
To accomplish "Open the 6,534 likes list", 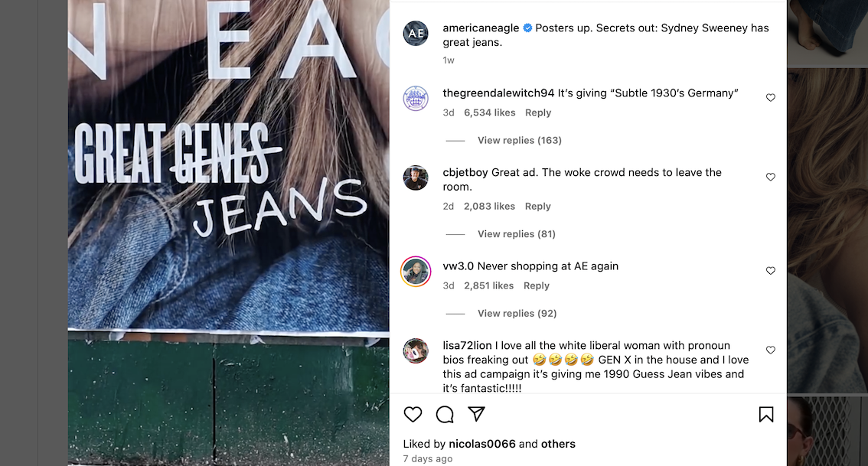I will coord(489,112).
